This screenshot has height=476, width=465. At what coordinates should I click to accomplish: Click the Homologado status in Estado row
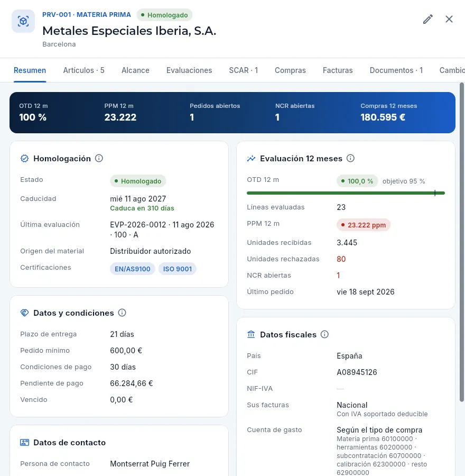(x=138, y=181)
